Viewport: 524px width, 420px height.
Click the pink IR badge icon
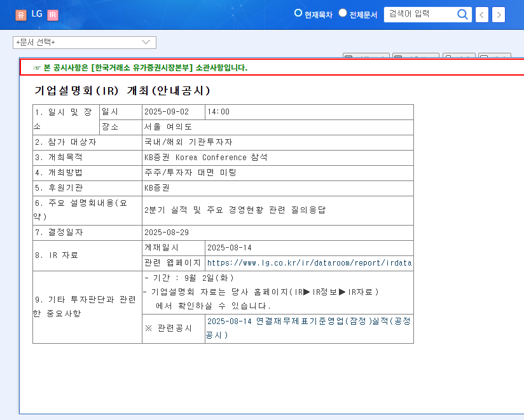click(53, 15)
